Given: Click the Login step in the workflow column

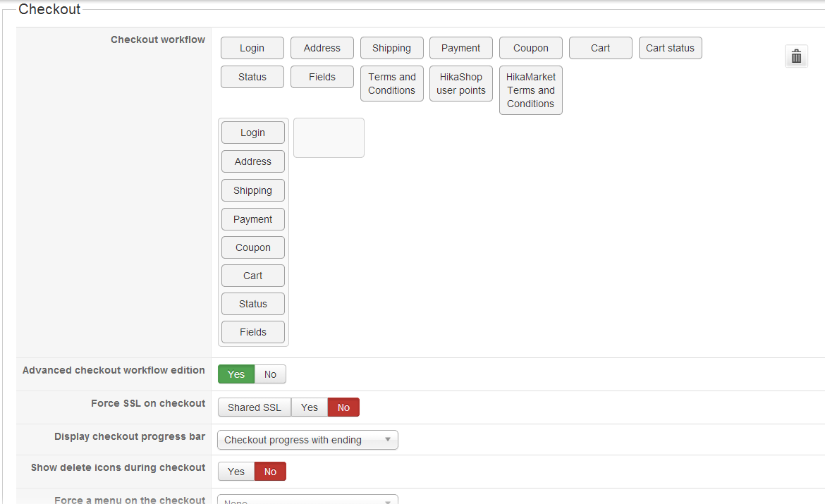Looking at the screenshot, I should [253, 133].
